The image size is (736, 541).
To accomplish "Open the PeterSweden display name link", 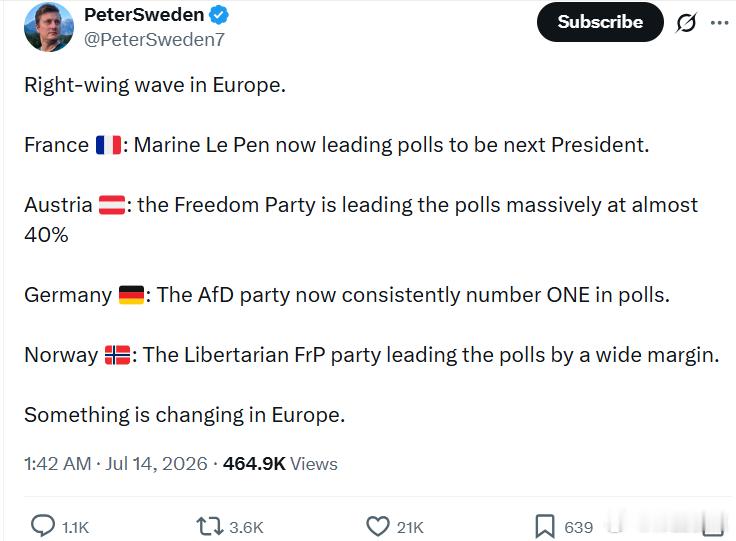I will click(144, 15).
